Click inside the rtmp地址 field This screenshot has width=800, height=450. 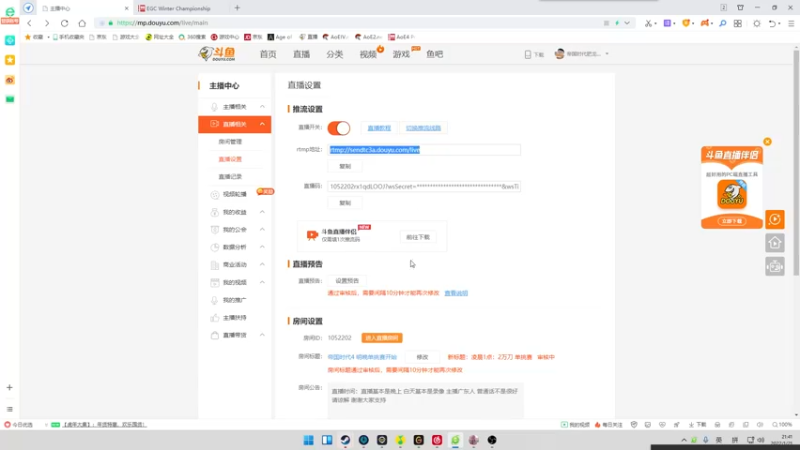(424, 149)
